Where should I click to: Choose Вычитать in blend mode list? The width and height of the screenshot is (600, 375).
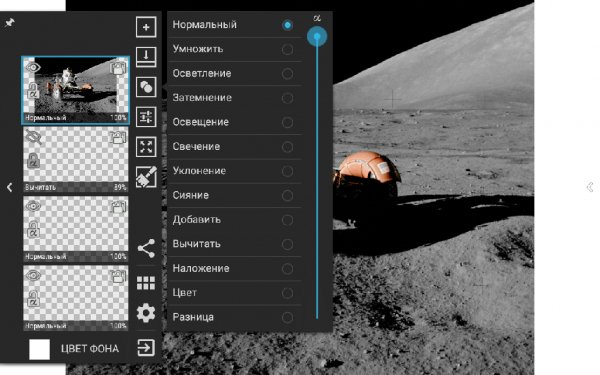[x=234, y=244]
